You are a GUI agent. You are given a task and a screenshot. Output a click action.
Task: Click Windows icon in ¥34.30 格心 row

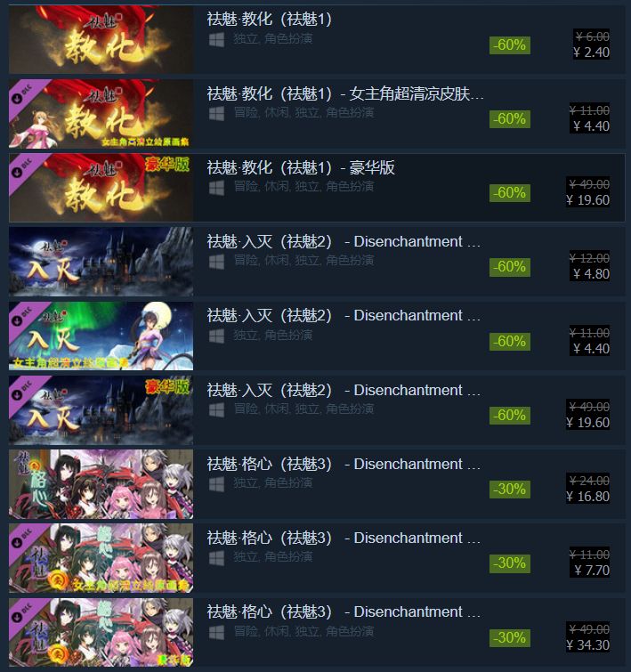click(x=216, y=632)
